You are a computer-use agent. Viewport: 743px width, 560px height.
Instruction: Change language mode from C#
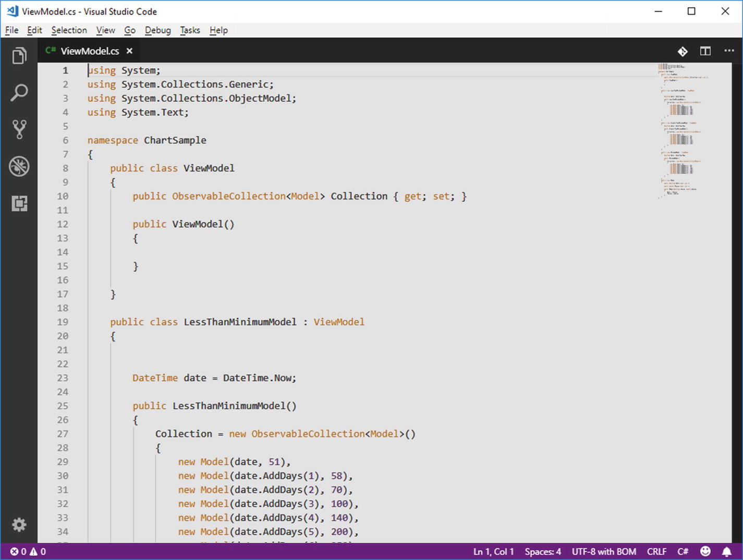[683, 551]
